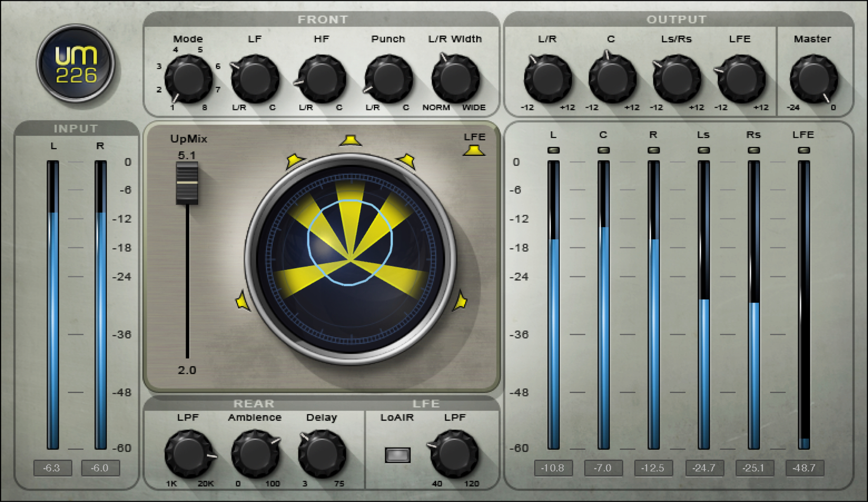Toggle the LoAIR button
Screen dimensions: 868x502
pyautogui.click(x=397, y=455)
